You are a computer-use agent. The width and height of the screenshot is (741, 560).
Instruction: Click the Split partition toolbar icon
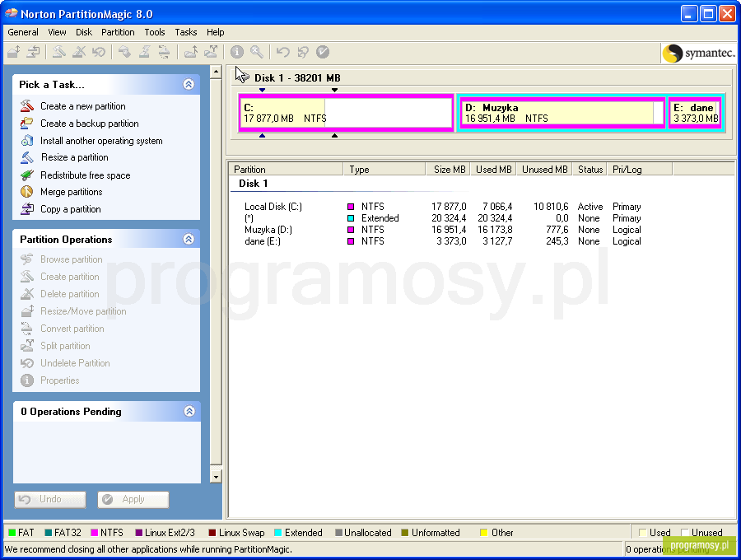pos(211,52)
